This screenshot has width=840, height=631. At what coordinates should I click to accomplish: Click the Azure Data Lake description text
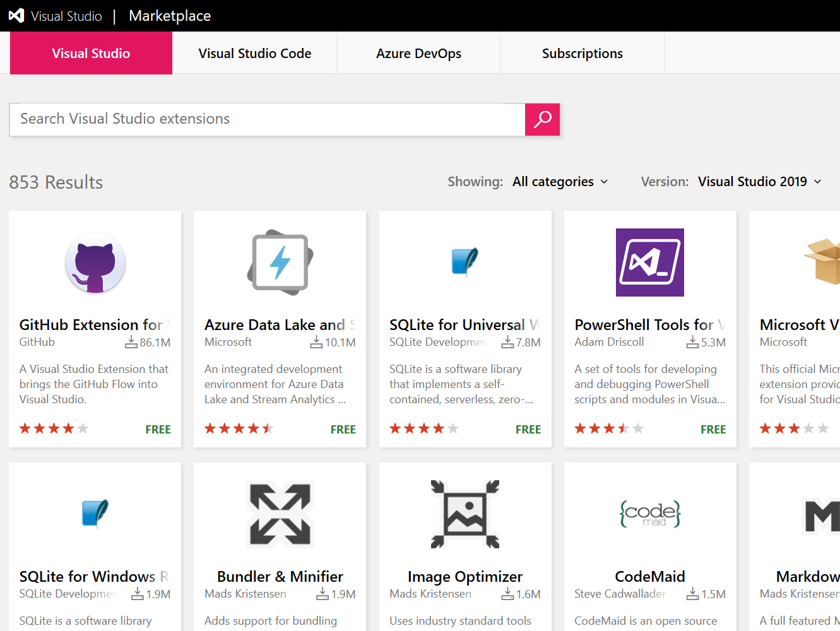click(275, 384)
